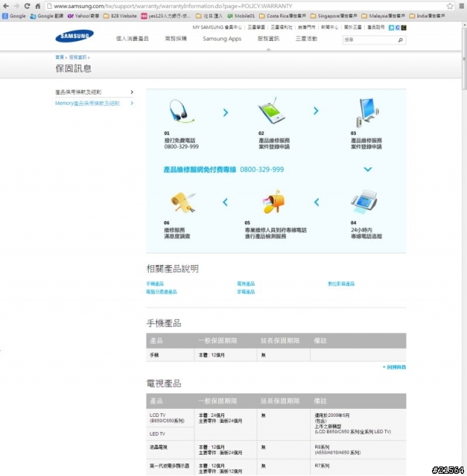Open the 服務資訊 navigation menu
The width and height of the screenshot is (467, 476).
click(x=269, y=39)
